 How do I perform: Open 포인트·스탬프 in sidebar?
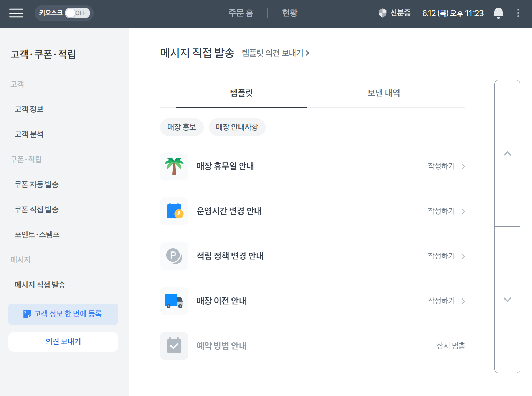[x=37, y=235]
